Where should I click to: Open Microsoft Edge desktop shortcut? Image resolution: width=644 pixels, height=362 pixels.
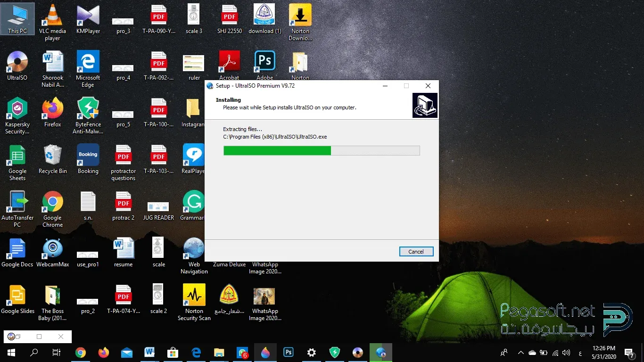[88, 69]
